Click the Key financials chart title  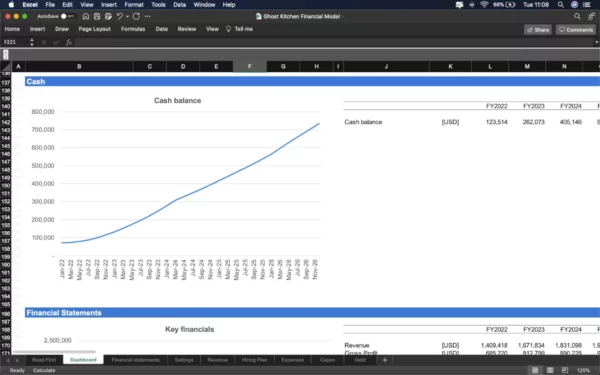pyautogui.click(x=190, y=329)
